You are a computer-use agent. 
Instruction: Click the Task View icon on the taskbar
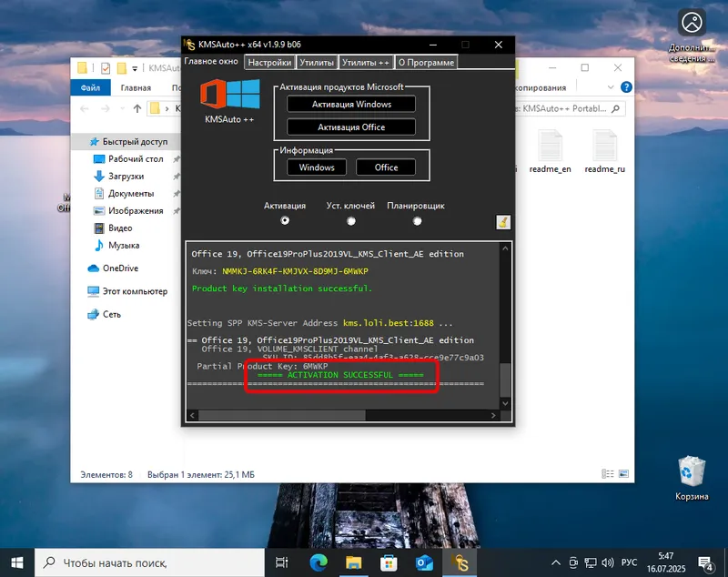[281, 562]
